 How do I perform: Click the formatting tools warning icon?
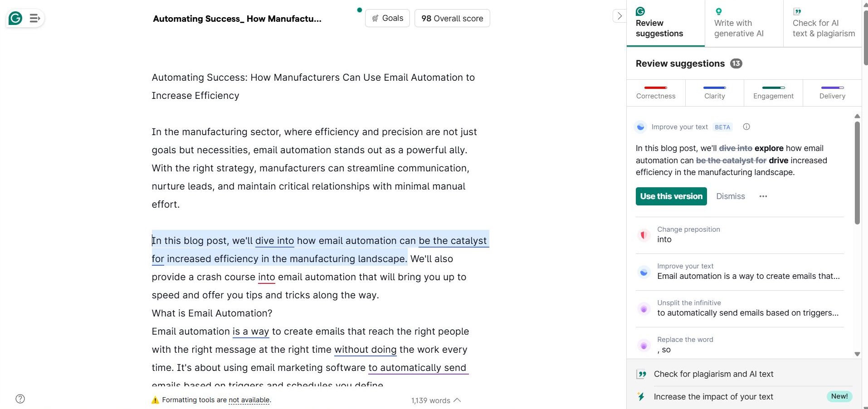[155, 400]
